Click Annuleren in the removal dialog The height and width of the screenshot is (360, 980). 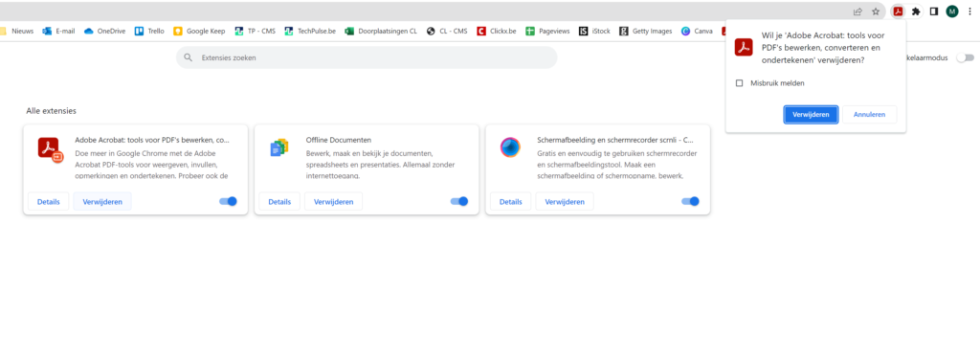869,114
